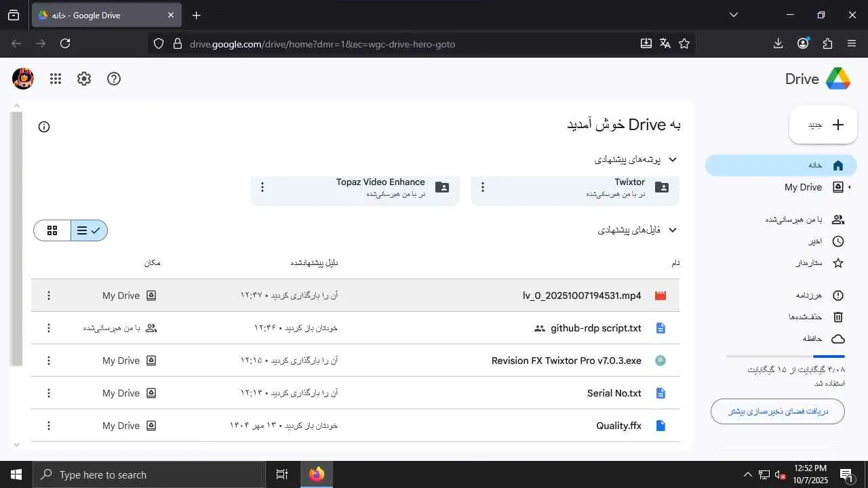The width and height of the screenshot is (868, 488).
Task: Collapse the suggested files section
Action: [673, 230]
